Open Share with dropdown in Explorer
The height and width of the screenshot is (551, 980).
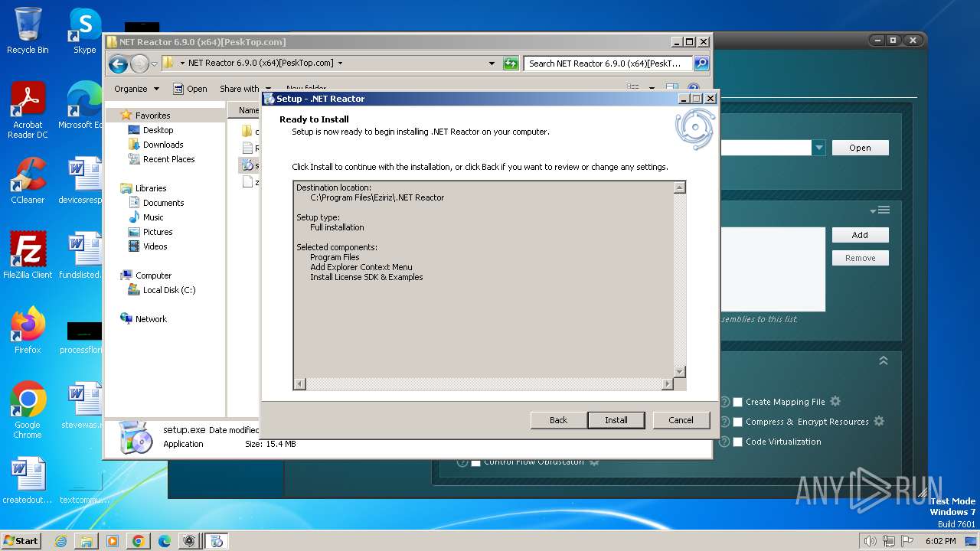point(245,89)
